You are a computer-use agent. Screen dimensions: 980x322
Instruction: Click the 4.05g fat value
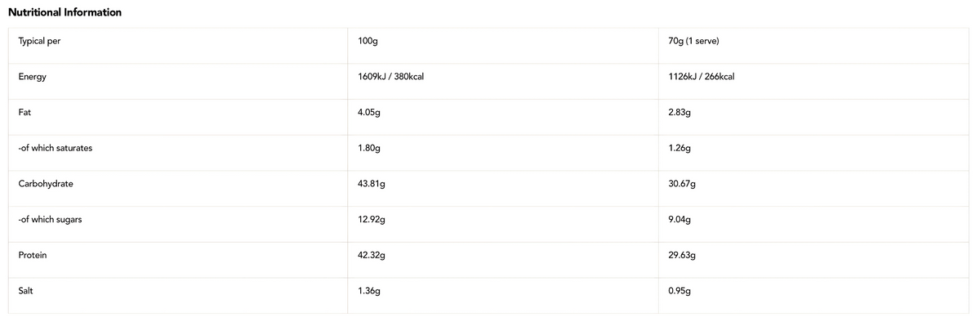(x=369, y=113)
